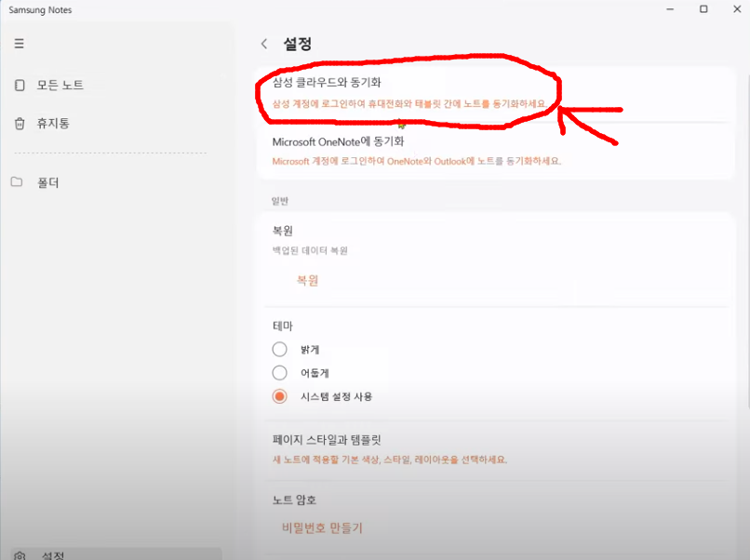Screen dimensions: 750x560
Task: Click the Samsung account sign-in description link
Action: [409, 104]
